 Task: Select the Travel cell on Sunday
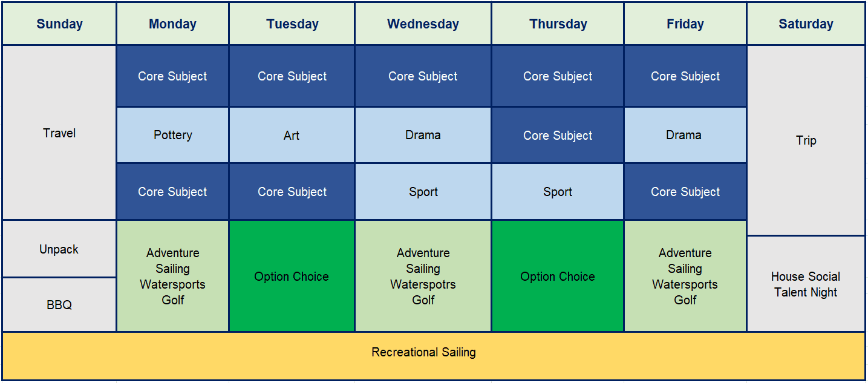coord(59,133)
